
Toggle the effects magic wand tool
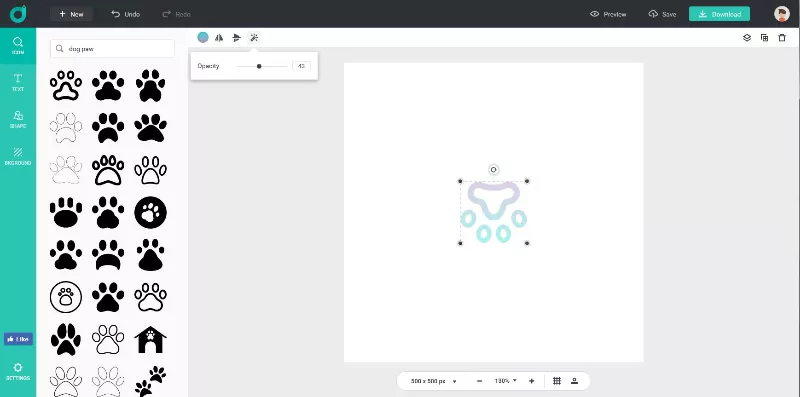pyautogui.click(x=254, y=37)
